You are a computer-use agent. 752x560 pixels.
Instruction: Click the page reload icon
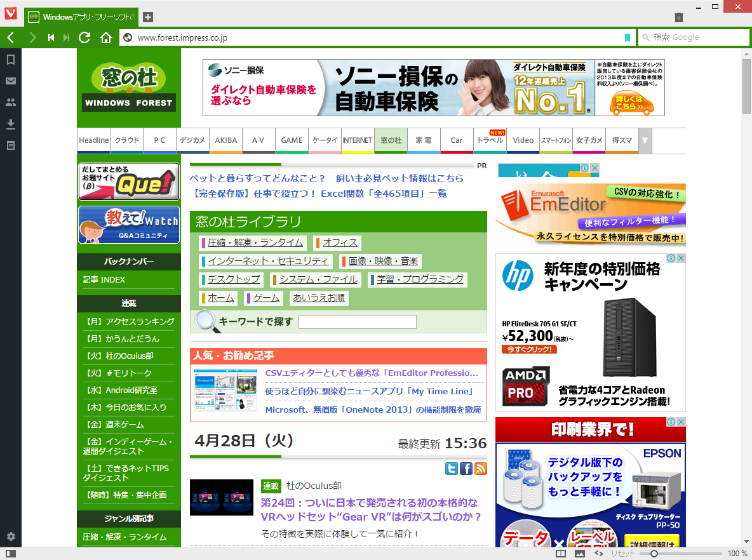(x=84, y=37)
